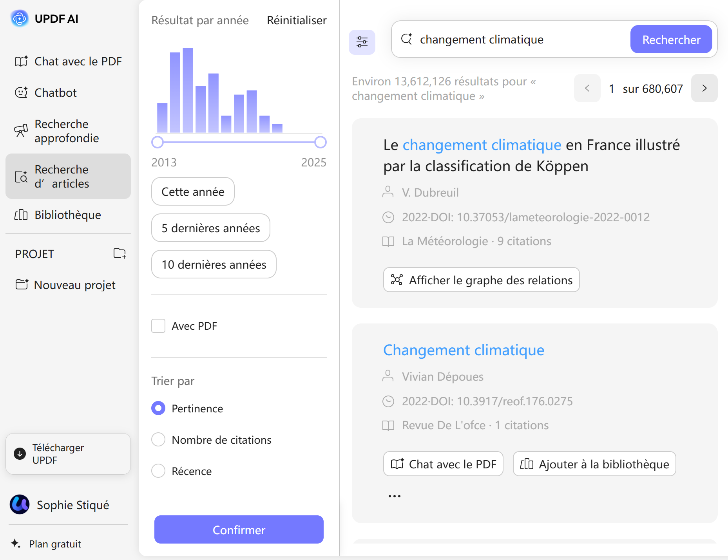Image resolution: width=728 pixels, height=560 pixels.
Task: Go to previous results page arrow
Action: [x=587, y=89]
